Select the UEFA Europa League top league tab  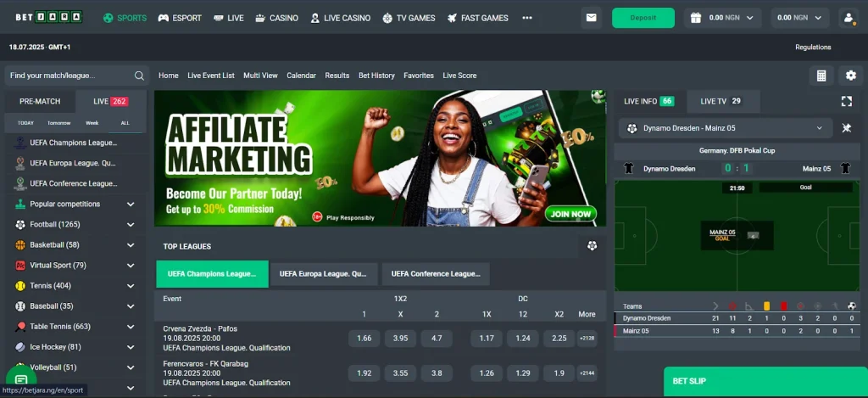(323, 274)
